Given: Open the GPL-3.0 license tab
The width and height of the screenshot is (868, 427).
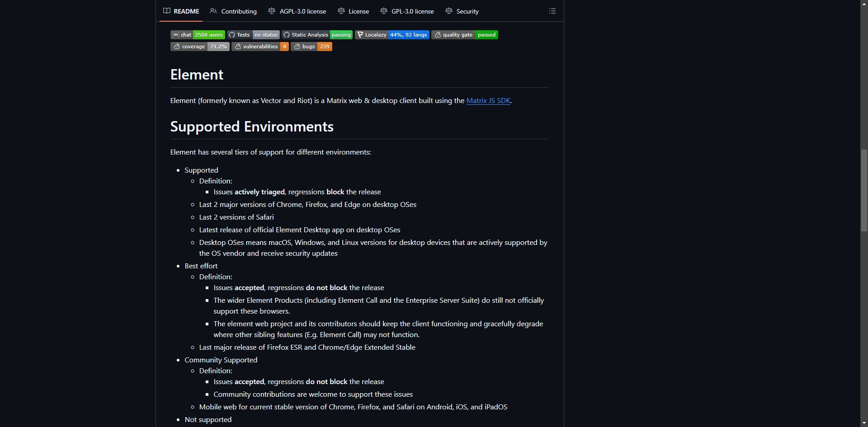Looking at the screenshot, I should 407,11.
